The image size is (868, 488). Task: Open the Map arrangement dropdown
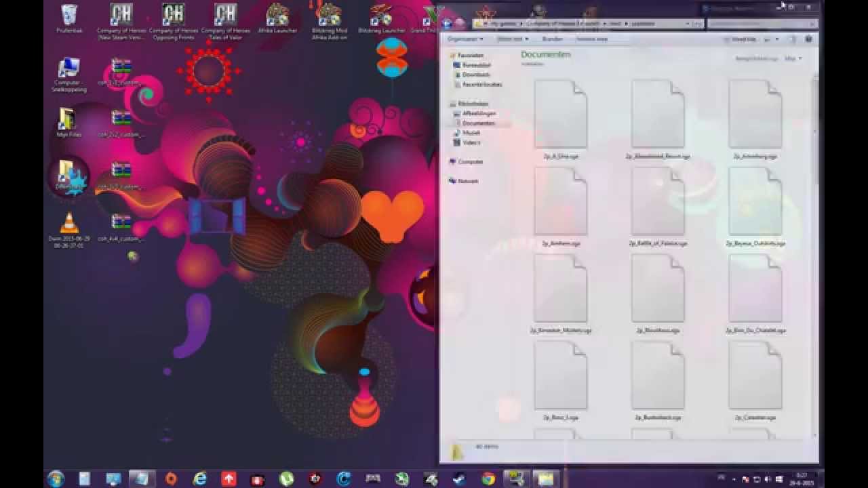point(793,59)
